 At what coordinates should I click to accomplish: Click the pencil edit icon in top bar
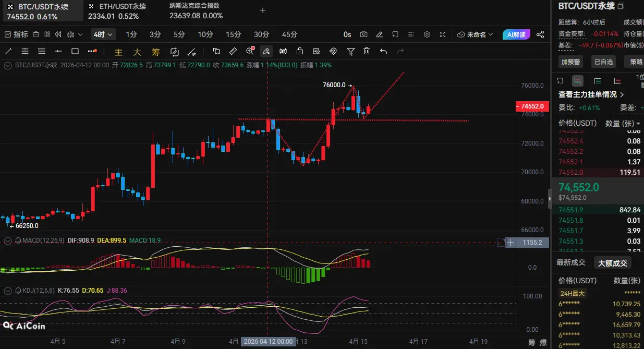point(380,34)
